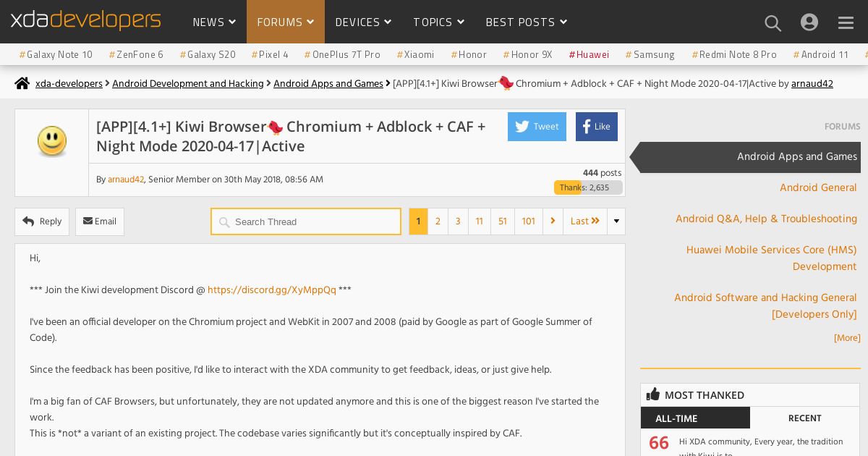Open the pagination dropdown arrow
Image resolution: width=868 pixels, height=456 pixels.
pos(616,221)
